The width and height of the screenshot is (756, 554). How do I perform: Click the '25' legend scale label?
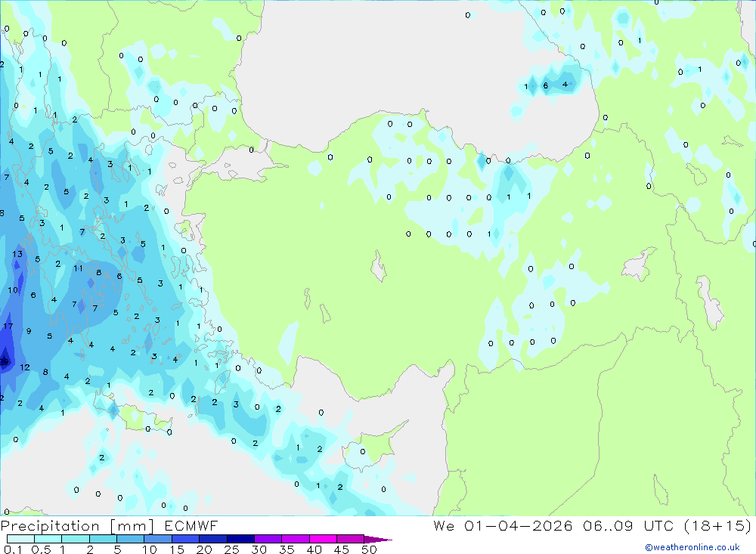pos(231,549)
